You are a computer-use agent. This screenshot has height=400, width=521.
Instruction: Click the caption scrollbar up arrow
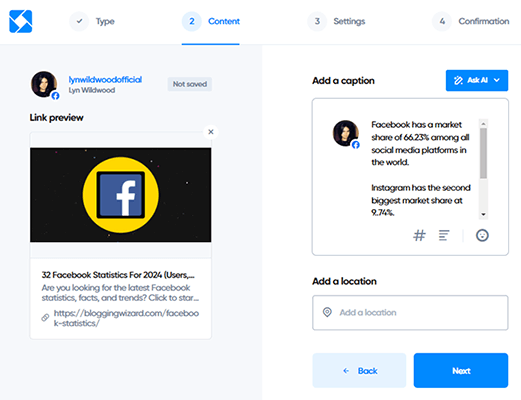pos(483,124)
